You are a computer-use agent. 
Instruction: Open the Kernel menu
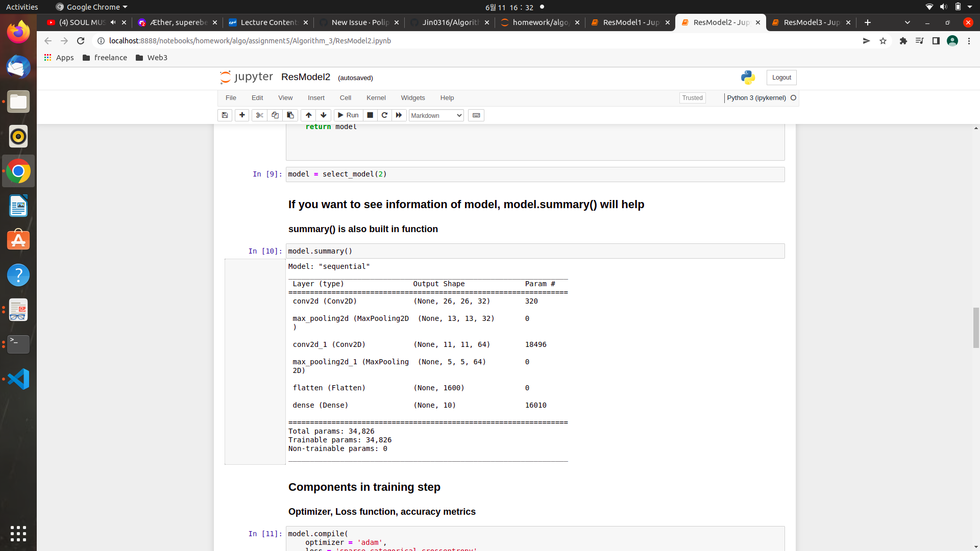376,98
